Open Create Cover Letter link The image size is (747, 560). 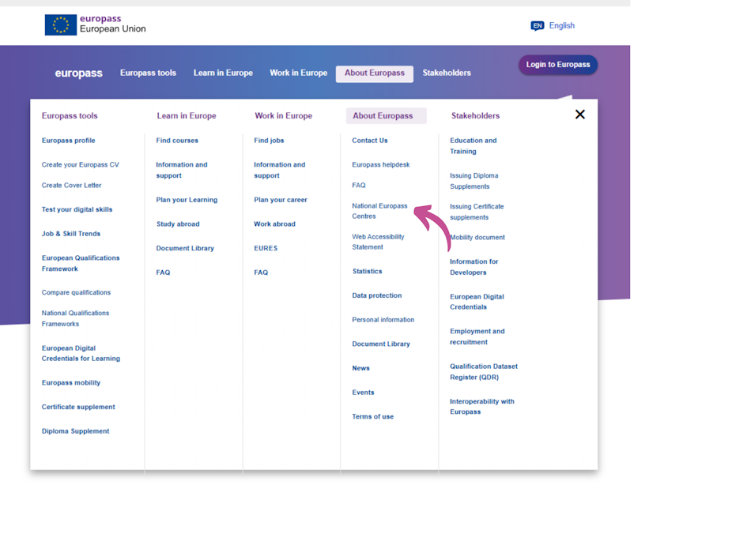coord(71,186)
